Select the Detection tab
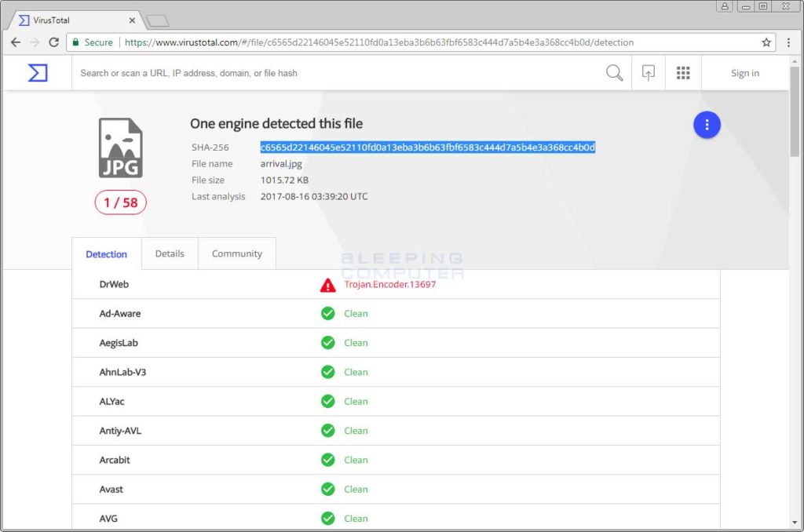This screenshot has width=804, height=532. [106, 254]
